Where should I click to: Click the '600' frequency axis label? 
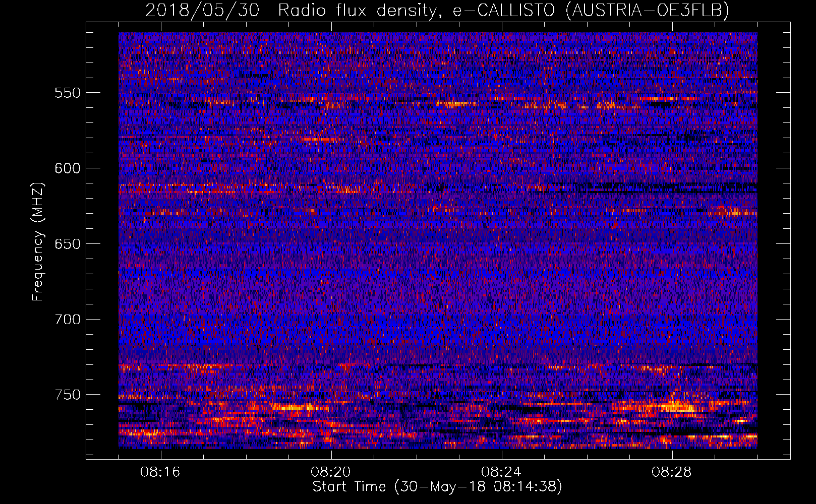click(x=68, y=168)
